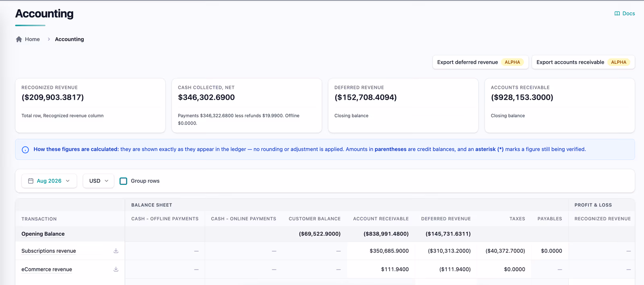Click the ALPHA badge on Export deferred revenue

coord(512,62)
